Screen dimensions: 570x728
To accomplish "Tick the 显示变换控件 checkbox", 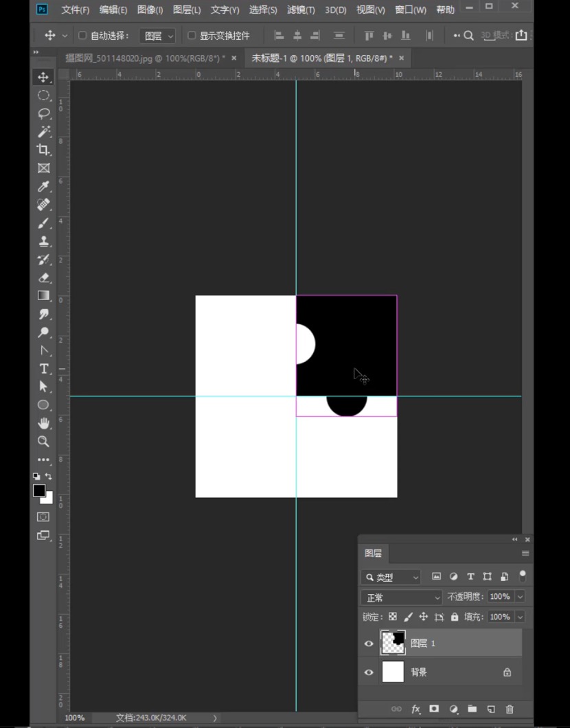I will [x=192, y=36].
